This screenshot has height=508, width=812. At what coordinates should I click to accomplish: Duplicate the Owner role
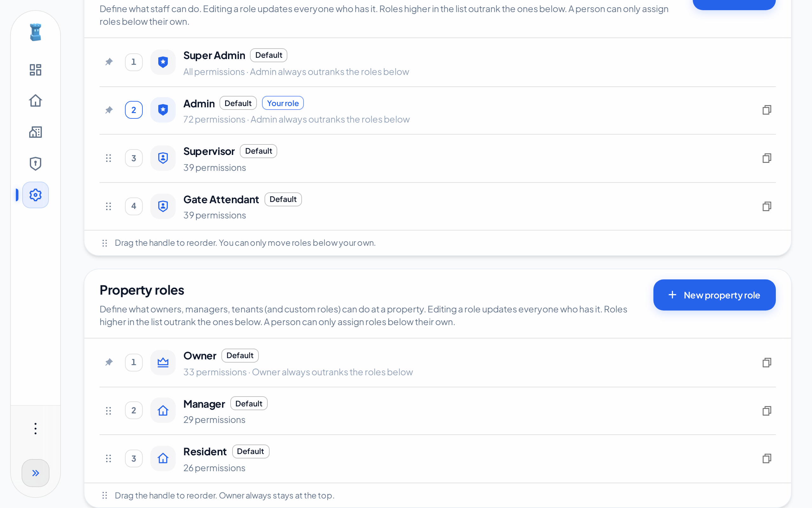click(x=767, y=363)
